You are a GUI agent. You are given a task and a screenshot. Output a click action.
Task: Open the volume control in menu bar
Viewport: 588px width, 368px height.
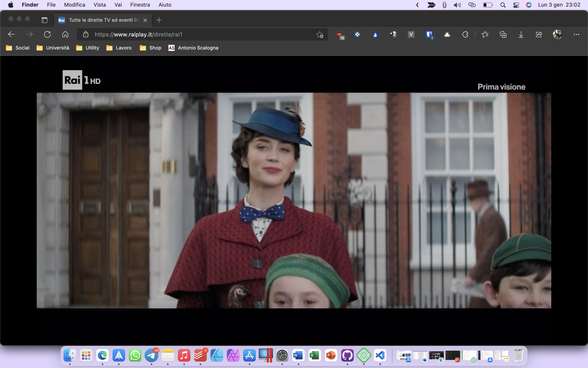pyautogui.click(x=457, y=5)
